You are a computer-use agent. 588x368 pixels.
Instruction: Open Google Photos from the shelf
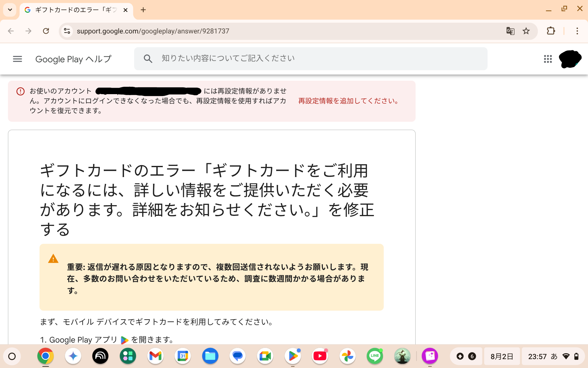coord(348,356)
